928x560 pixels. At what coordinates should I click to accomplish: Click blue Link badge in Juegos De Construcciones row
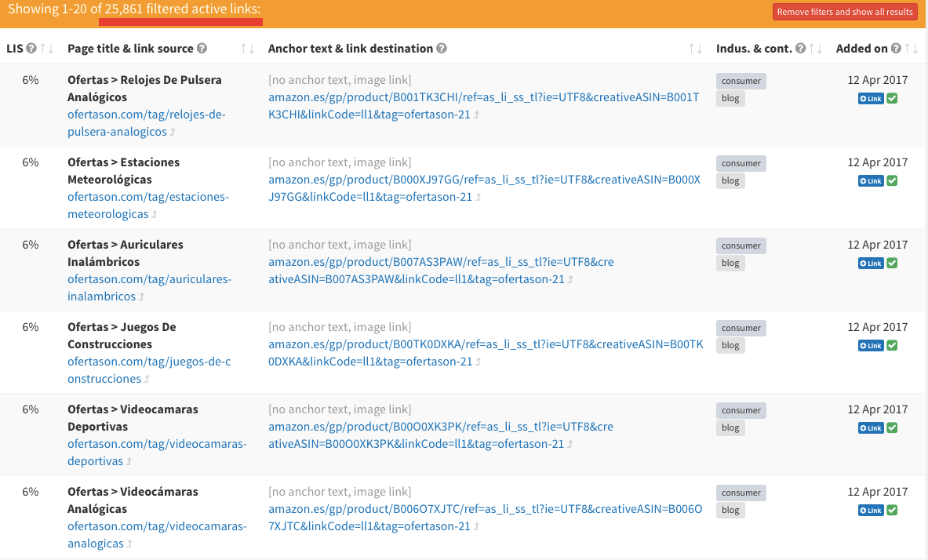[x=871, y=346]
